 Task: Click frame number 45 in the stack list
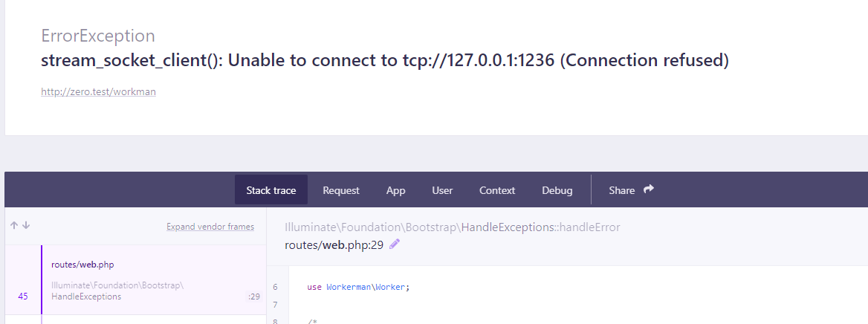[x=23, y=297]
